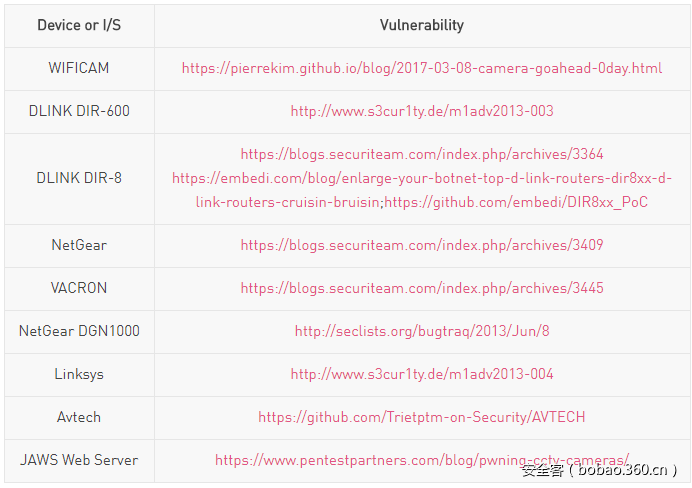Open the securiteam archives 3409 link

(421, 245)
